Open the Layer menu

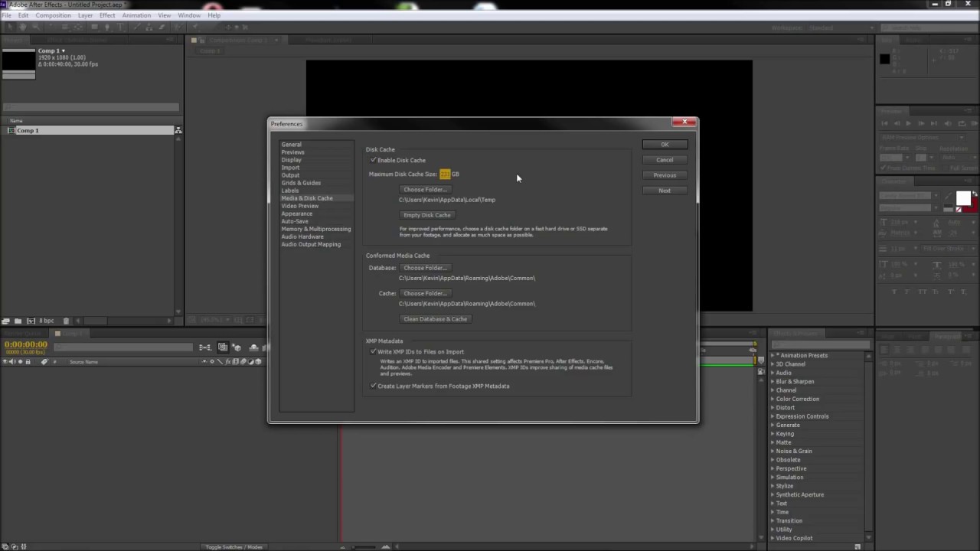pos(85,15)
